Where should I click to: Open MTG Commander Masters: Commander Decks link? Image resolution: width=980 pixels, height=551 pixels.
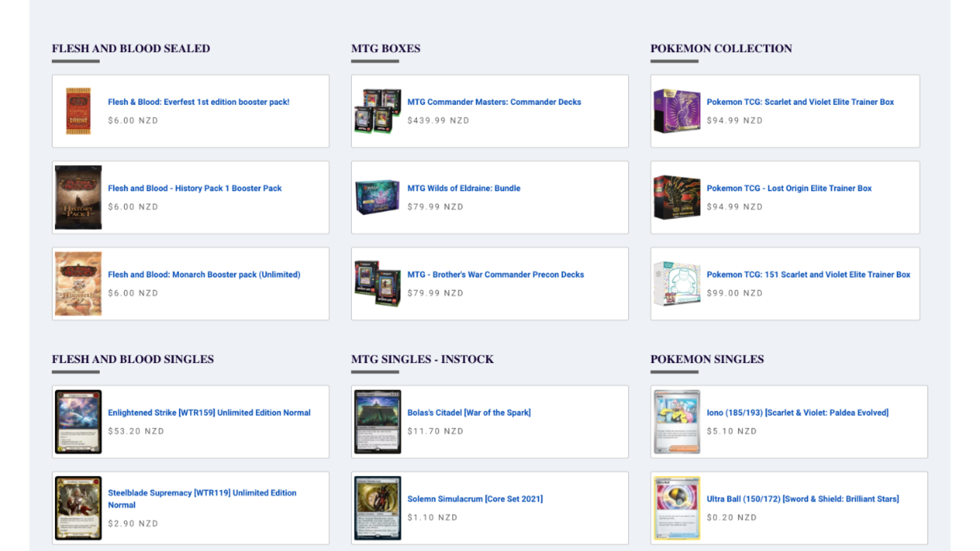tap(494, 102)
